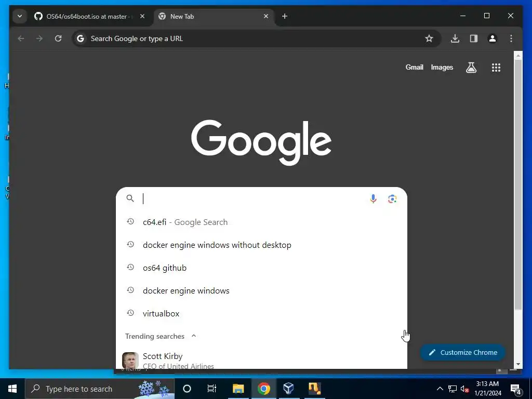
Task: Select the New Tab tab
Action: pos(215,16)
